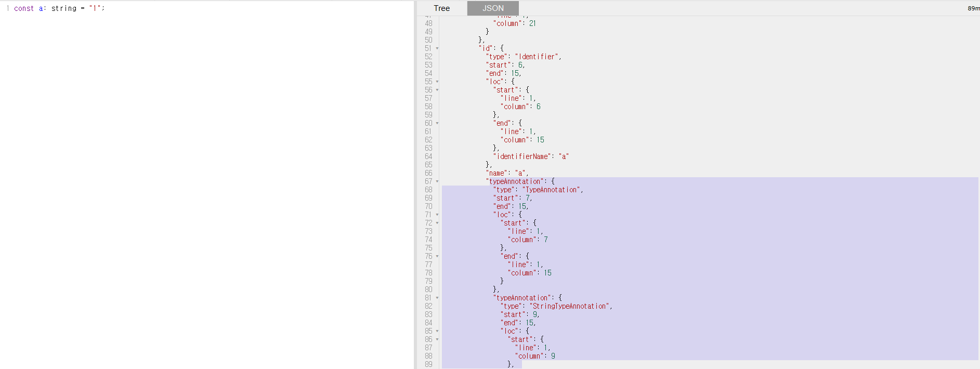Click the "start": 7 line

pyautogui.click(x=513, y=198)
